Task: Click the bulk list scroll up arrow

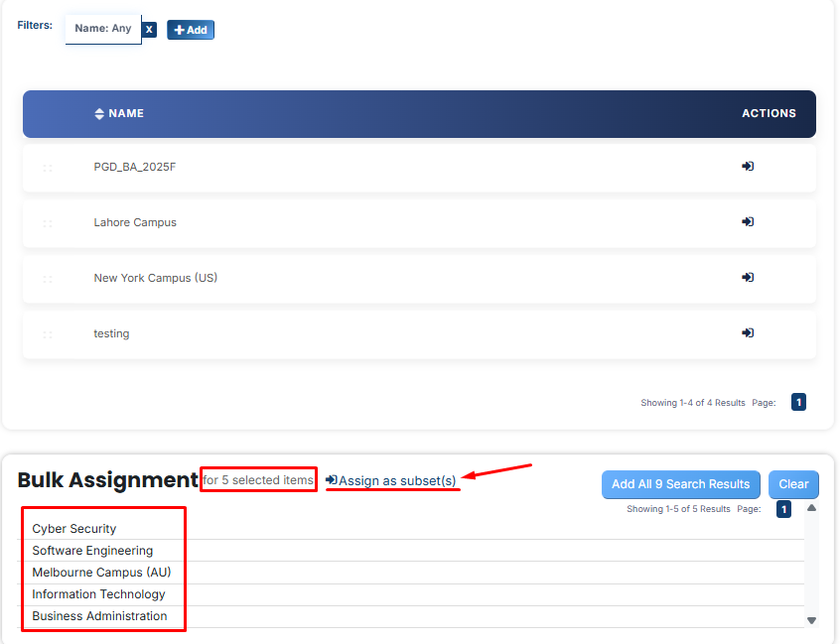Action: (x=811, y=508)
